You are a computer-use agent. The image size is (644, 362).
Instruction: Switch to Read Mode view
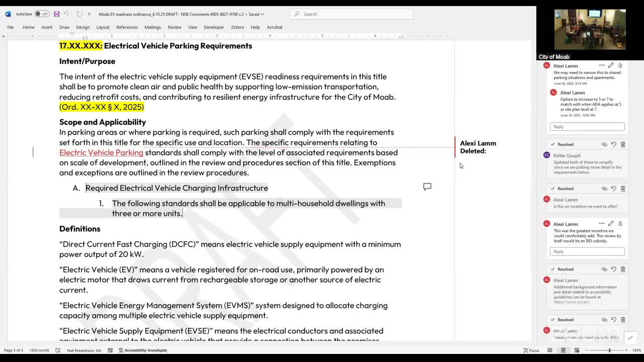point(550,350)
